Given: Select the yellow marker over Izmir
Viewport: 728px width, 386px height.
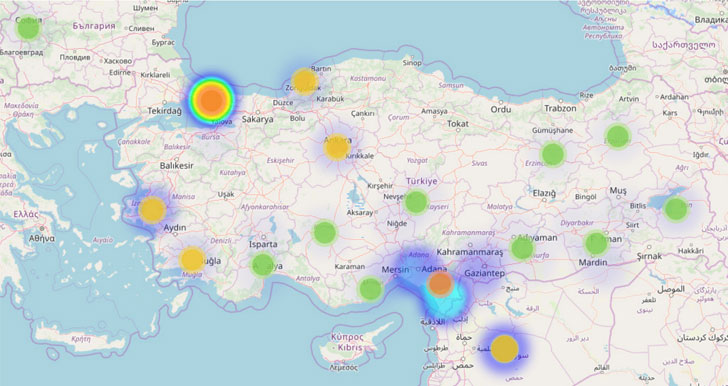Looking at the screenshot, I should [x=152, y=210].
